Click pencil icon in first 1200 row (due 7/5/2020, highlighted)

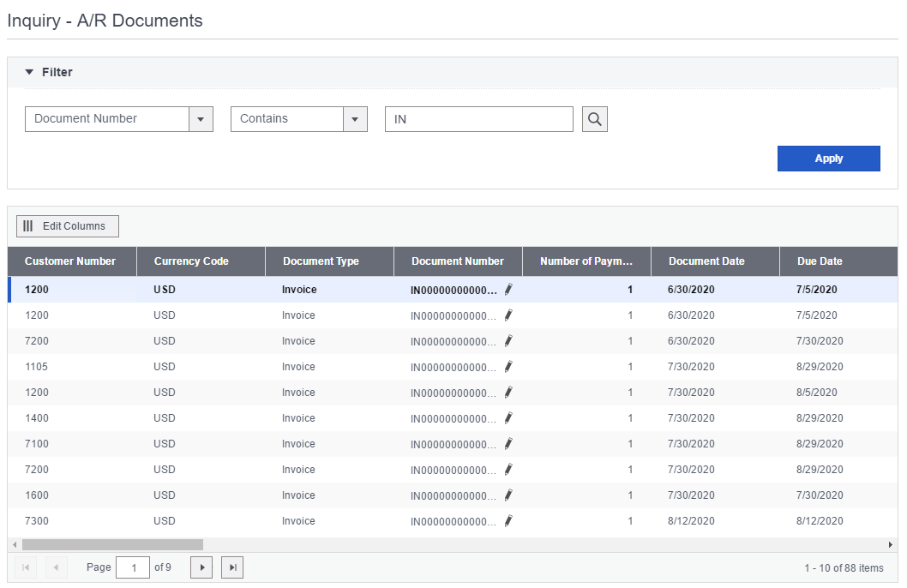(x=508, y=290)
